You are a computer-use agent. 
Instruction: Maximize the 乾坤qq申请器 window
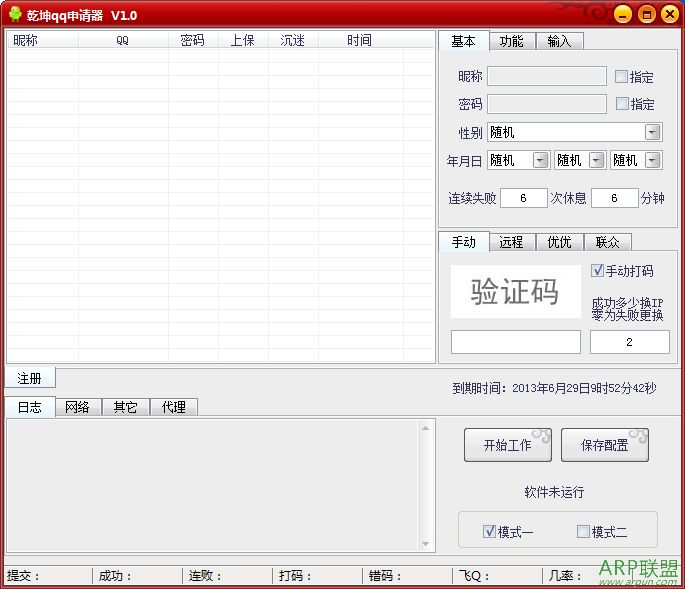click(646, 14)
